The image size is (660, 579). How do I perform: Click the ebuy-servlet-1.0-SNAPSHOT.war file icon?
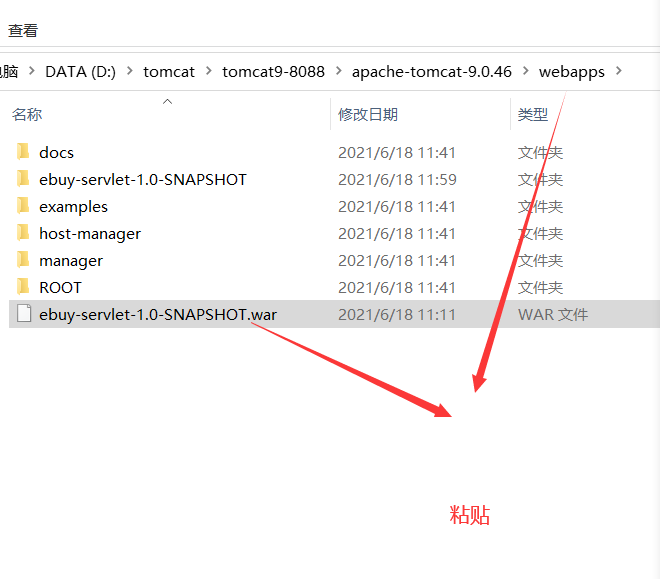point(24,313)
